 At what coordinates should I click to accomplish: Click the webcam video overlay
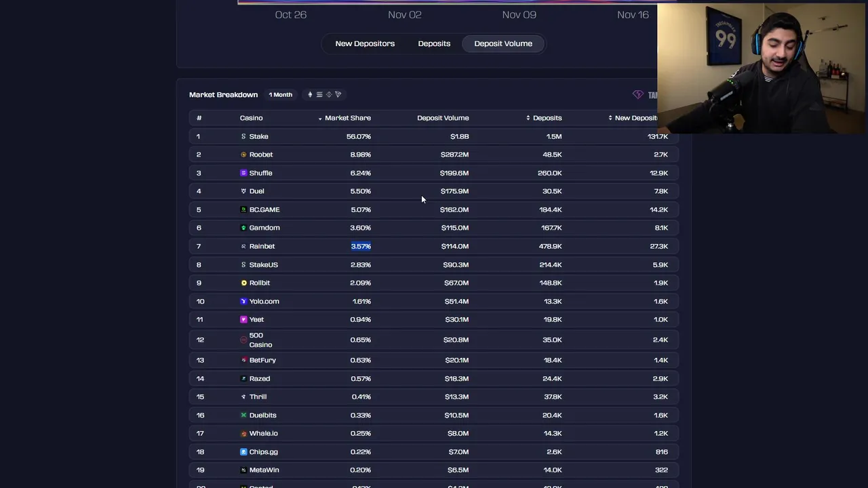762,68
